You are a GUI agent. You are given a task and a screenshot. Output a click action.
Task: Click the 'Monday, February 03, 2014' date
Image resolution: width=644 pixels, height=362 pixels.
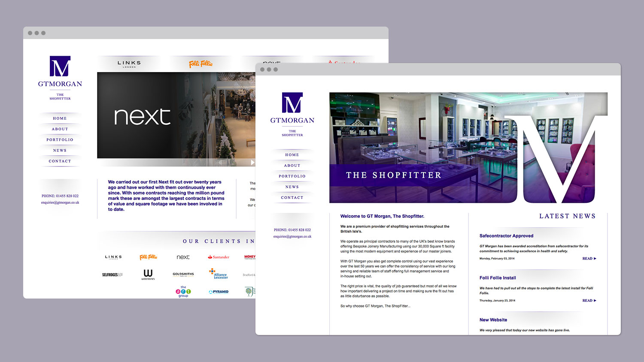click(x=497, y=259)
